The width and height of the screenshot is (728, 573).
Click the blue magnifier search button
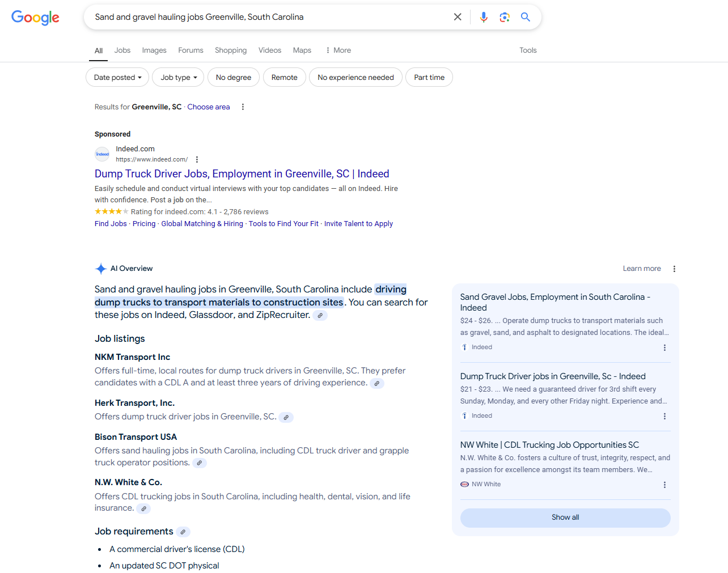pyautogui.click(x=526, y=17)
